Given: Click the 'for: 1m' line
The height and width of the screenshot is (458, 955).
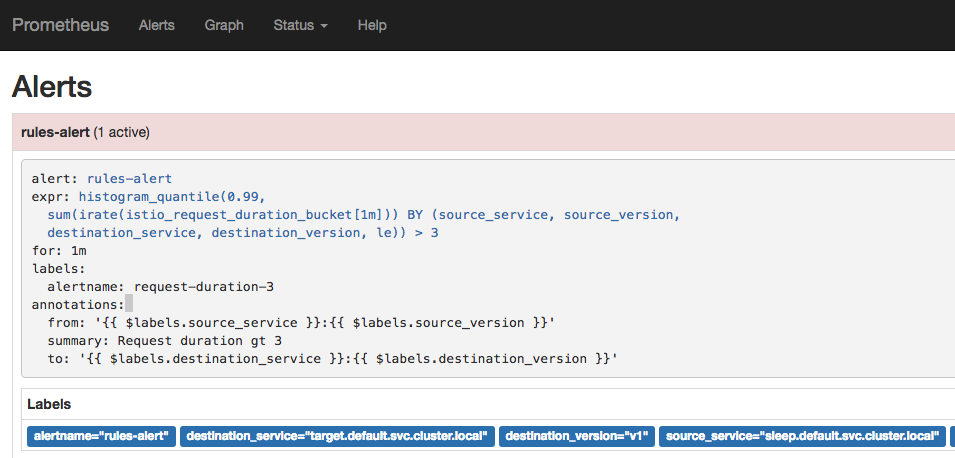Looking at the screenshot, I should 59,251.
